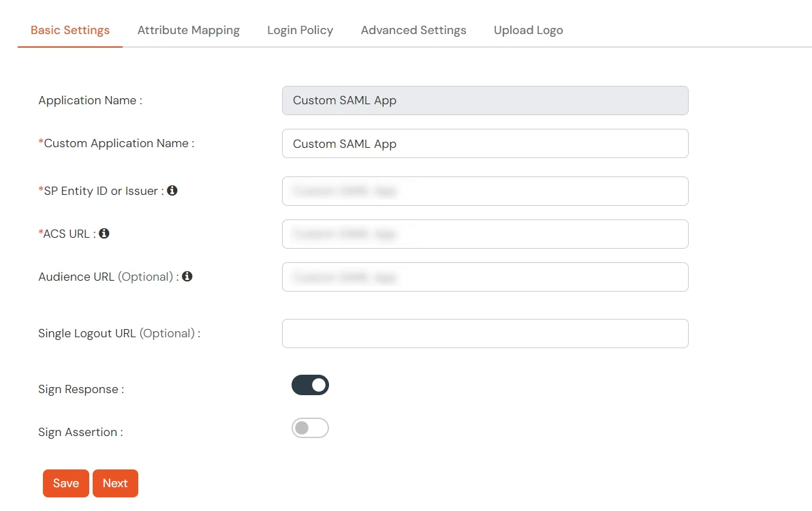Click the info icon next to Audience URL
The image size is (812, 511).
click(x=187, y=276)
